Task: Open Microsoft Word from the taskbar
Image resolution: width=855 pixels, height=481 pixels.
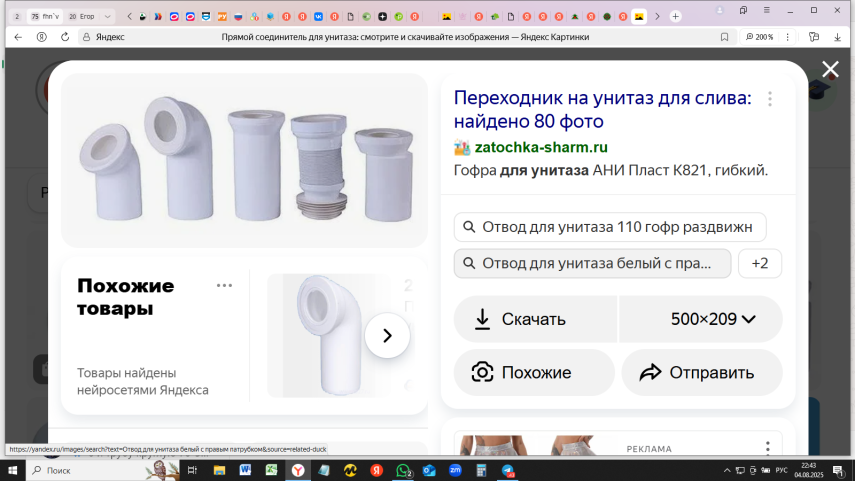Action: click(x=245, y=470)
